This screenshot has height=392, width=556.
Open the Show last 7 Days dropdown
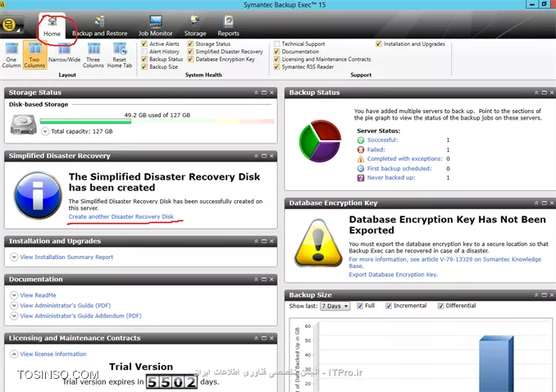[335, 306]
